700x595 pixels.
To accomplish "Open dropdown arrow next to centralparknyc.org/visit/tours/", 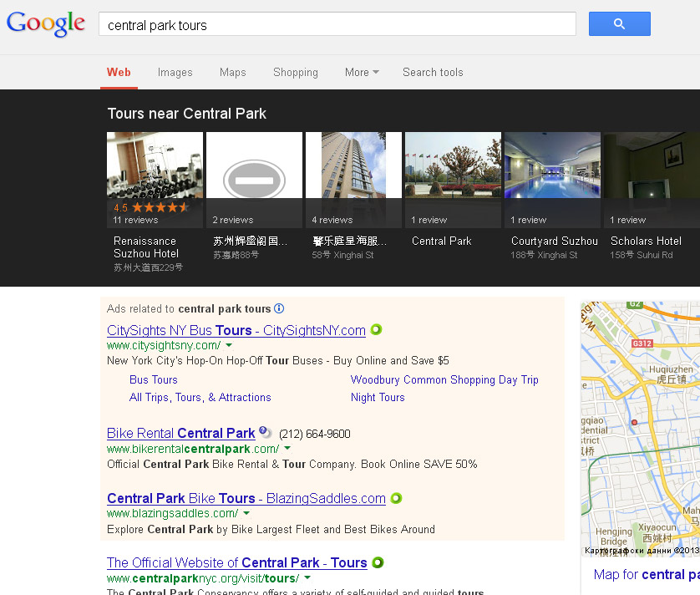I will pyautogui.click(x=307, y=578).
